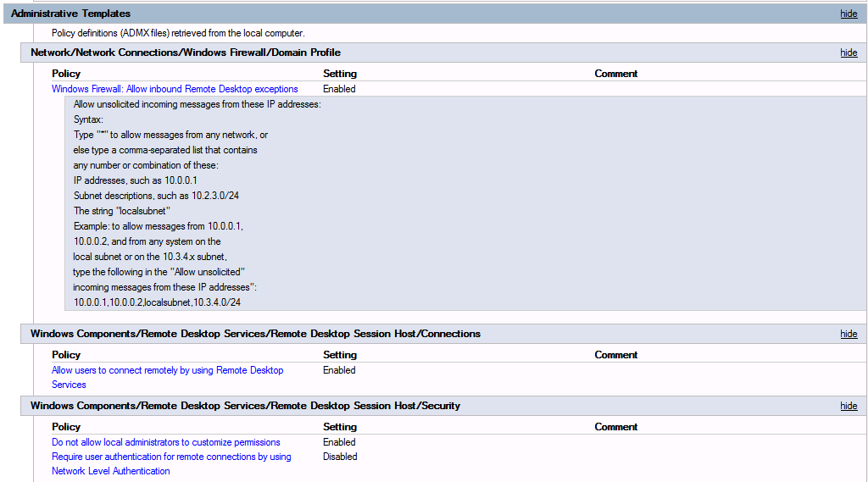Click the Remote Desktop Session Host/Connections heading
This screenshot has width=868, height=482.
click(x=255, y=334)
